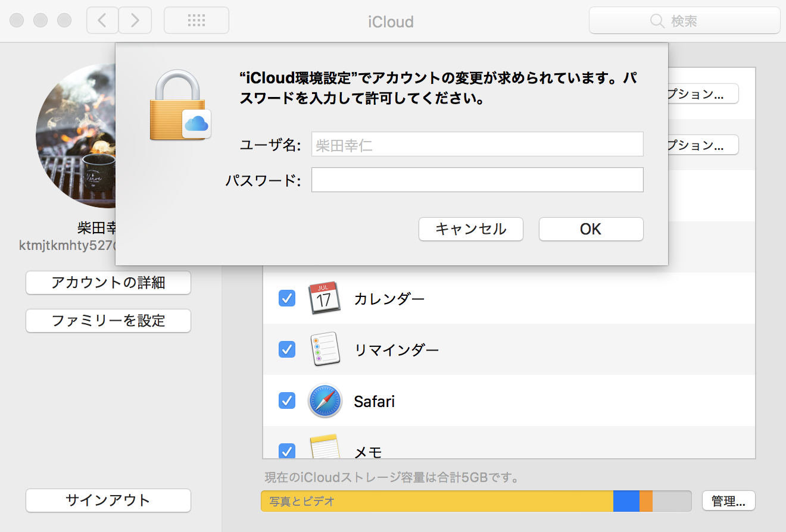This screenshot has width=786, height=532.
Task: Open storage management with 管理...
Action: tap(729, 501)
